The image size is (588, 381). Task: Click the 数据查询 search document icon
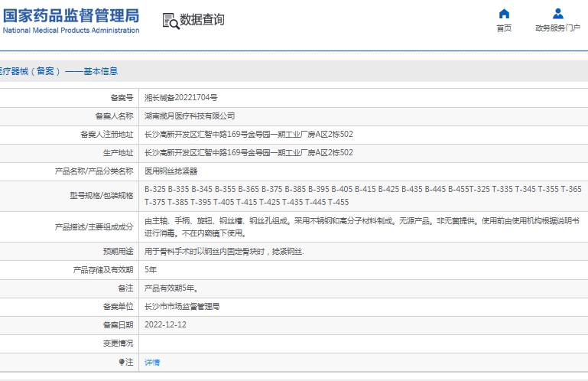pyautogui.click(x=171, y=21)
